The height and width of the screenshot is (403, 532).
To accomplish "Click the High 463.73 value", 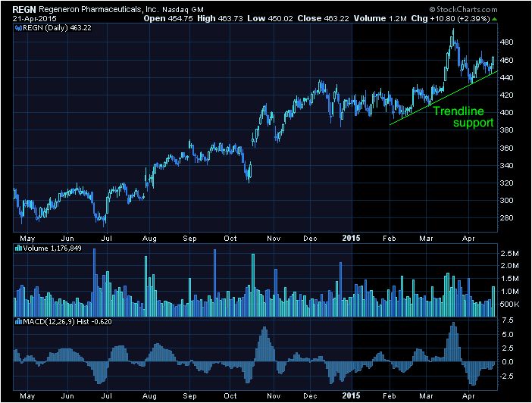I will pyautogui.click(x=220, y=19).
